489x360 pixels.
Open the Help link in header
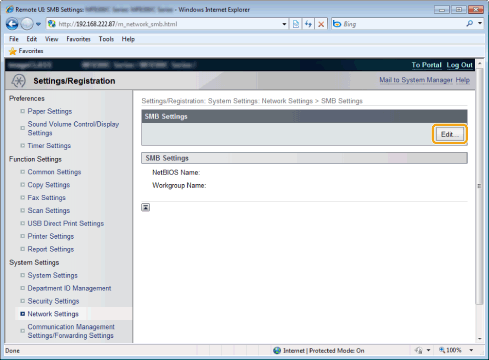(463, 80)
